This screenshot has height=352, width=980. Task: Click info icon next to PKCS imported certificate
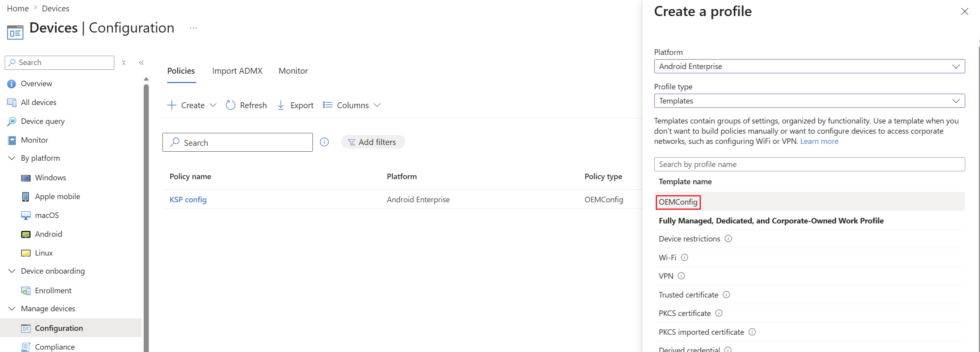752,332
